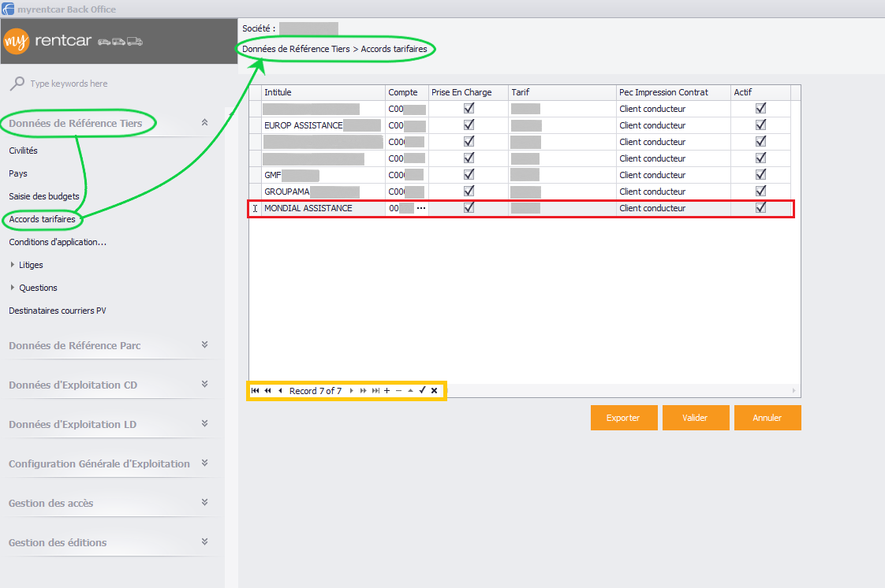The height and width of the screenshot is (588, 885).
Task: Go to last record in navigator
Action: coord(375,391)
